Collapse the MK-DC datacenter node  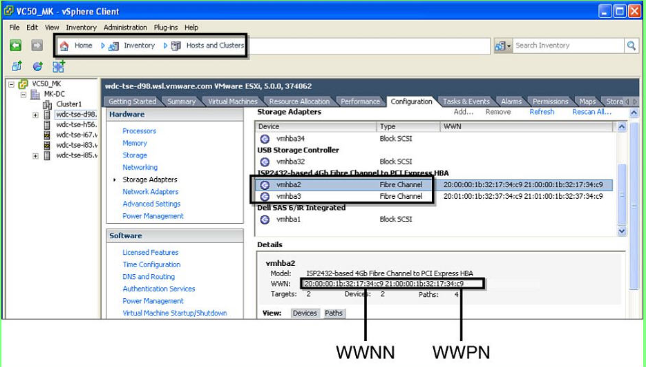point(24,95)
